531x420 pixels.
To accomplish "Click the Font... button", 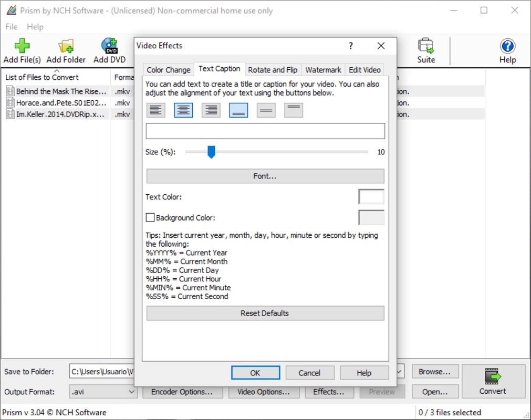I will pos(265,176).
